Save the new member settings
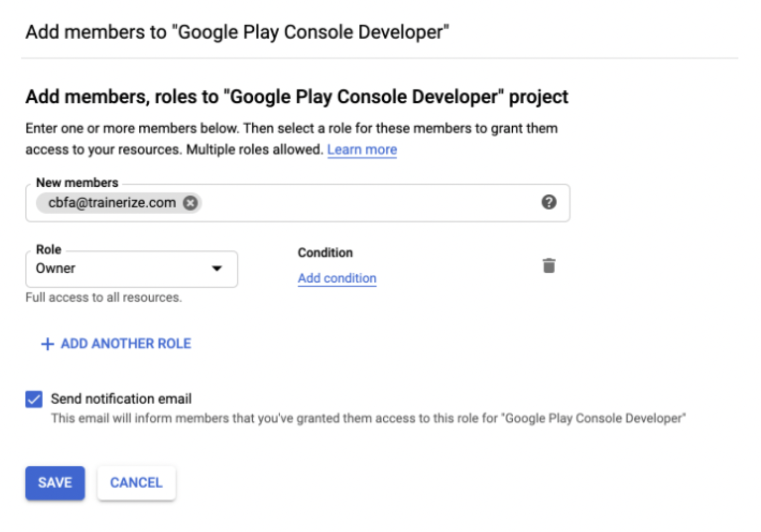The image size is (761, 532). point(55,483)
